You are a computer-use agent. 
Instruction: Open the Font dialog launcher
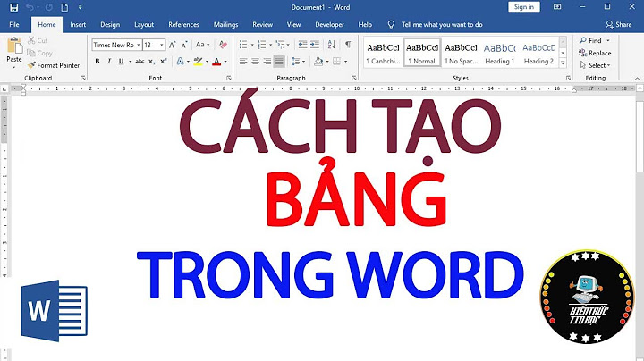click(229, 78)
